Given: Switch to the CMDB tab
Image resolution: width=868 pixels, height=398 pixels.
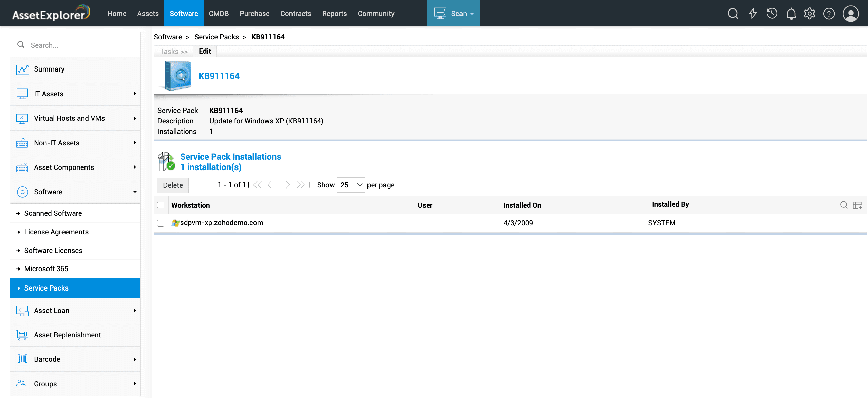Looking at the screenshot, I should point(219,14).
